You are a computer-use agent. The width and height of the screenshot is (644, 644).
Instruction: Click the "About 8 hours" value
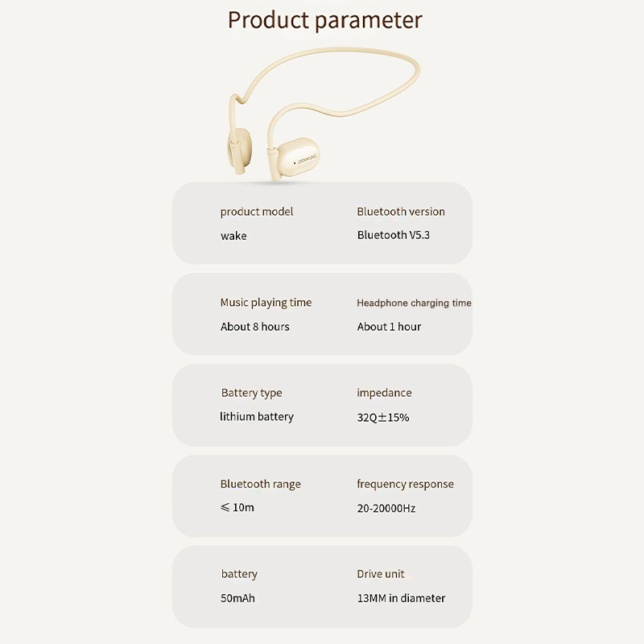tap(254, 327)
